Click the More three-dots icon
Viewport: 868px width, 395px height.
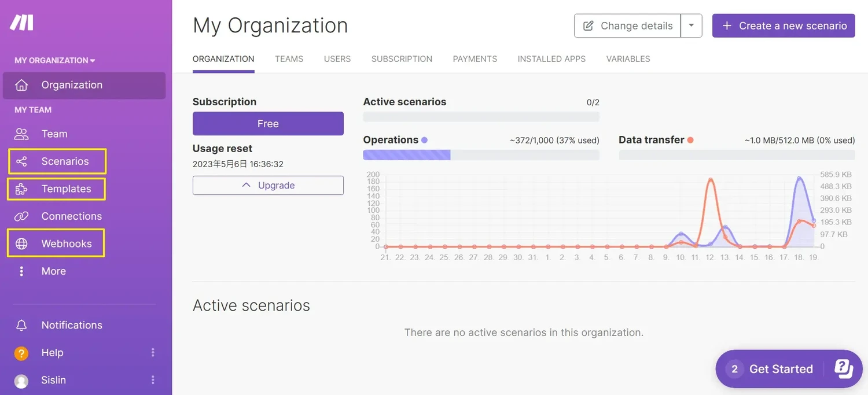pyautogui.click(x=21, y=271)
